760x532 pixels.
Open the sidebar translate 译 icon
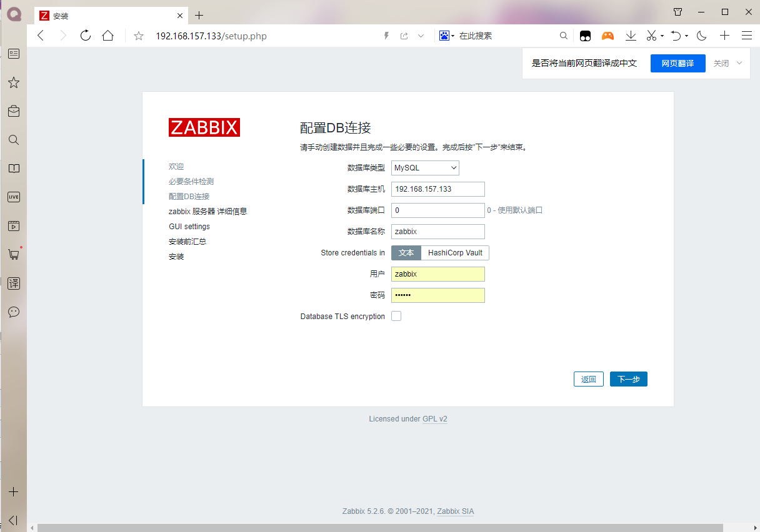click(x=13, y=283)
